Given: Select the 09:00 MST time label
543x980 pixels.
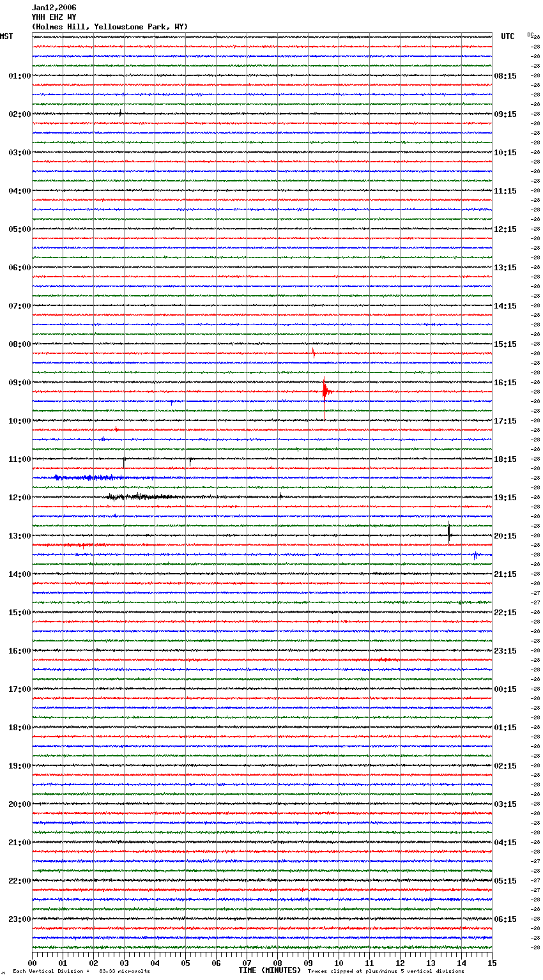Looking at the screenshot, I should click(x=19, y=383).
